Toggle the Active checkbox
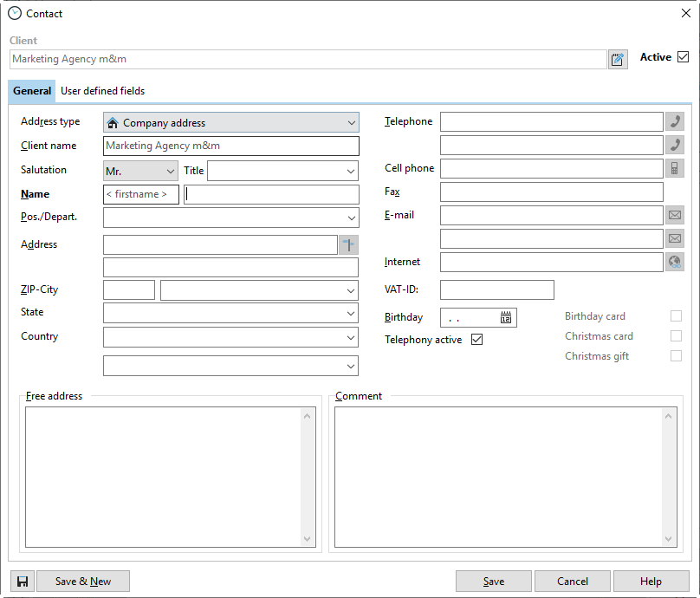 683,57
